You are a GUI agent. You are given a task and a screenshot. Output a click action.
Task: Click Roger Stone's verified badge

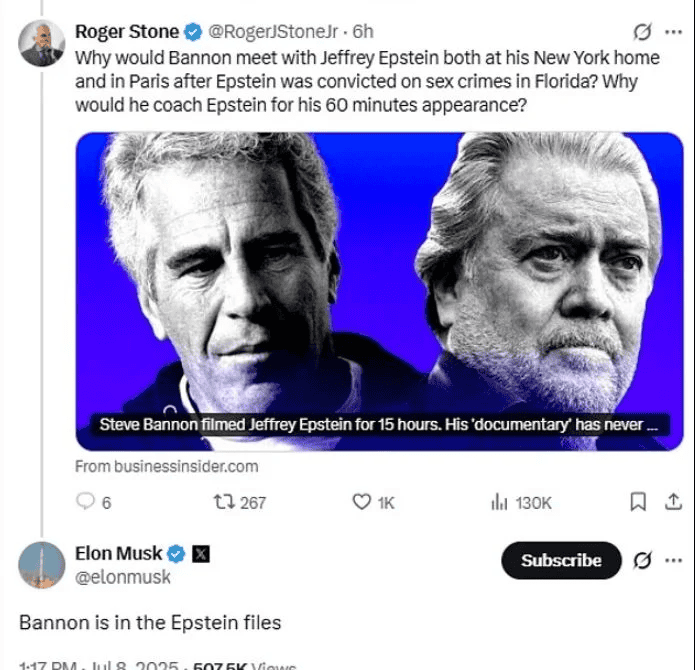194,32
